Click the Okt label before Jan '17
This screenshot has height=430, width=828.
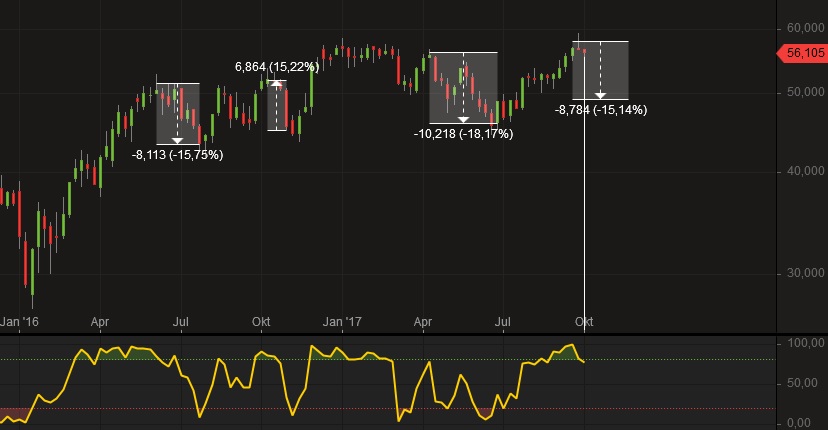click(x=261, y=321)
